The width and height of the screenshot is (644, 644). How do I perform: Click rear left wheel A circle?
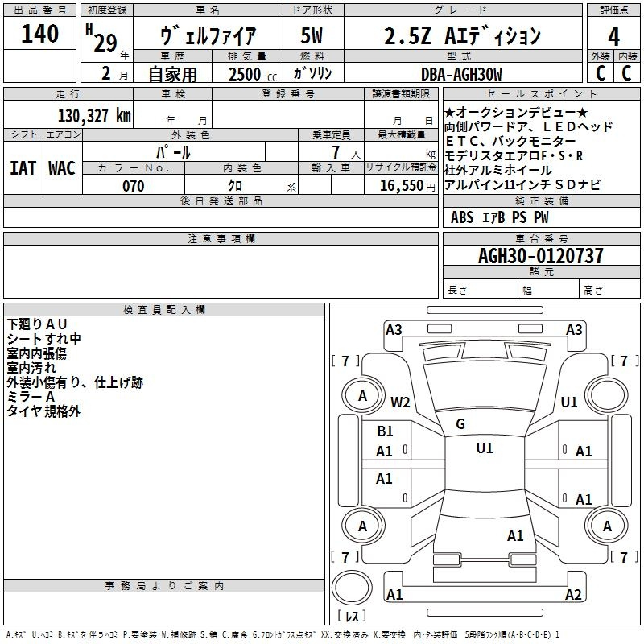click(x=362, y=526)
